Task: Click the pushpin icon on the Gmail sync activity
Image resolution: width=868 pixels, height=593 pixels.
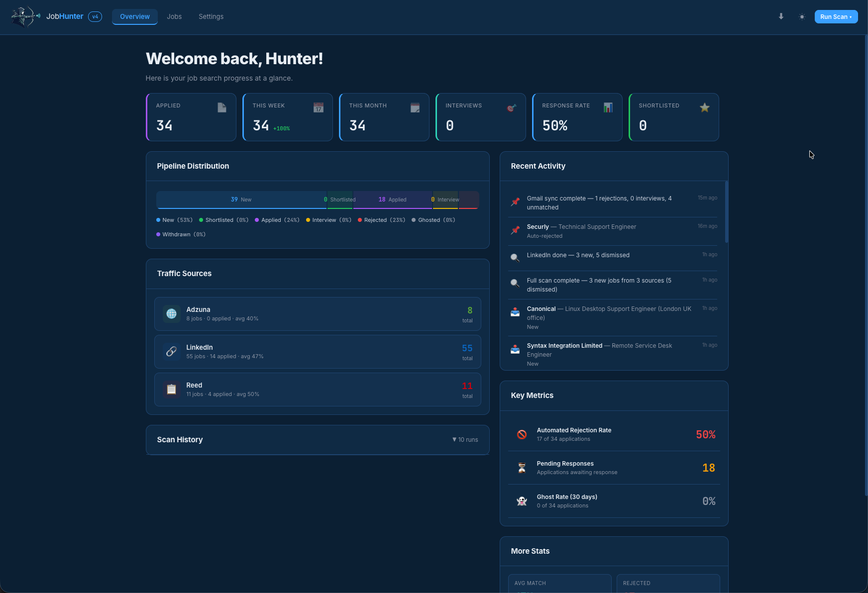Action: pyautogui.click(x=515, y=201)
